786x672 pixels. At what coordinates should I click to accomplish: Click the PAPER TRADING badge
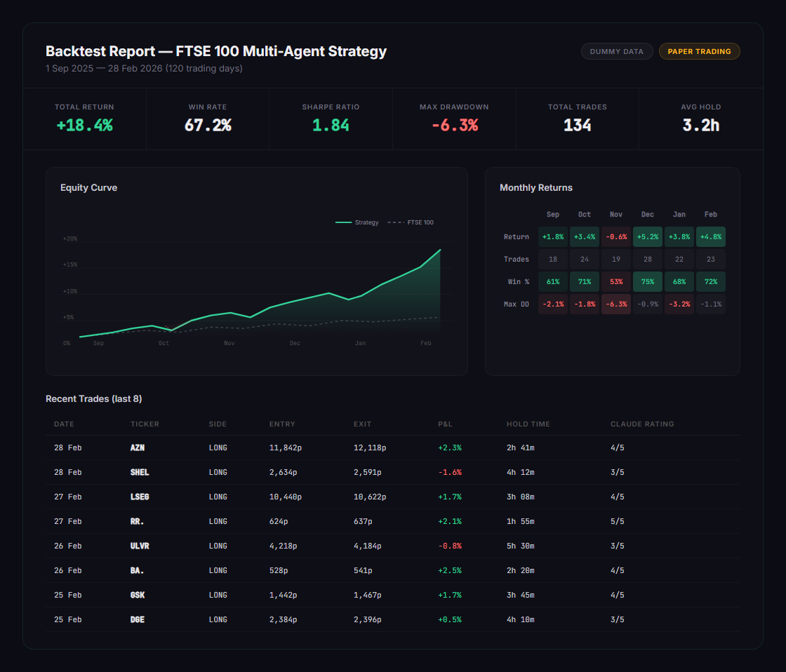click(699, 51)
